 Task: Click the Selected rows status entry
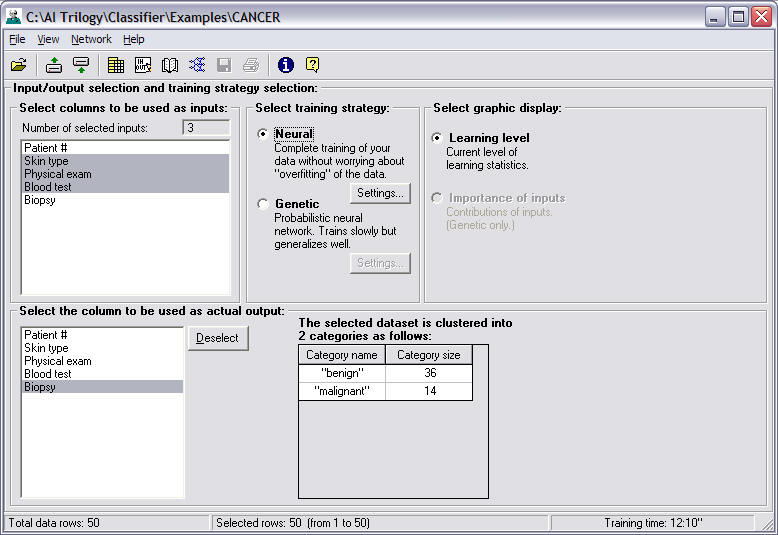[x=380, y=523]
